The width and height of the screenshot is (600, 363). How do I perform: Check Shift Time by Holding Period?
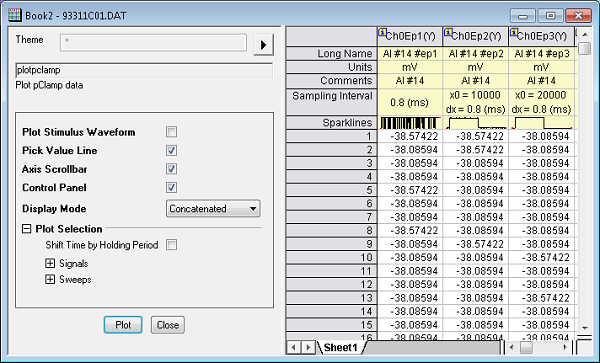pos(171,245)
